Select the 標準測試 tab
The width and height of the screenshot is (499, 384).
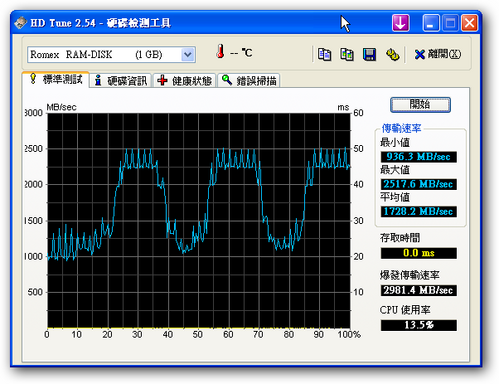click(56, 79)
